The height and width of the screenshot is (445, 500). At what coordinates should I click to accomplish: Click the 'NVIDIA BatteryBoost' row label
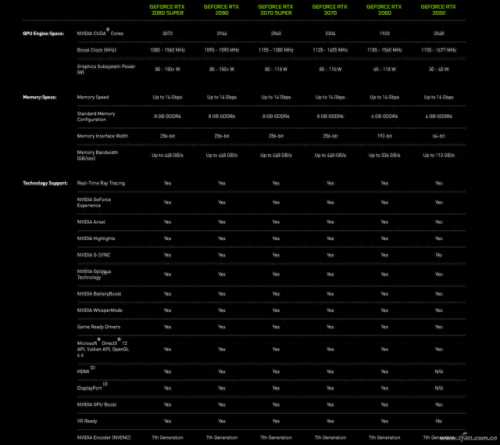(x=99, y=294)
